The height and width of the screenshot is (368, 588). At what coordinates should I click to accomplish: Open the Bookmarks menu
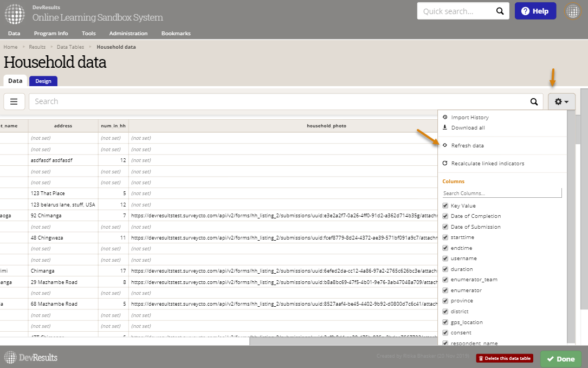(x=176, y=34)
